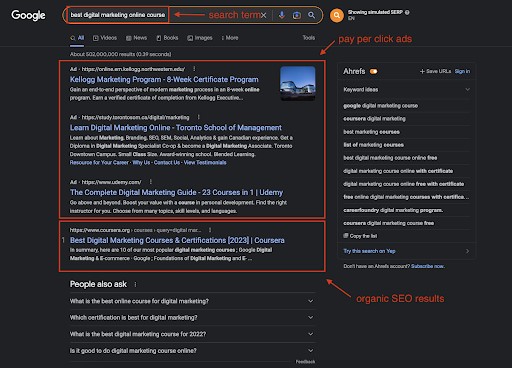Expand "Which certification is best for digital marketing?"

[192, 317]
